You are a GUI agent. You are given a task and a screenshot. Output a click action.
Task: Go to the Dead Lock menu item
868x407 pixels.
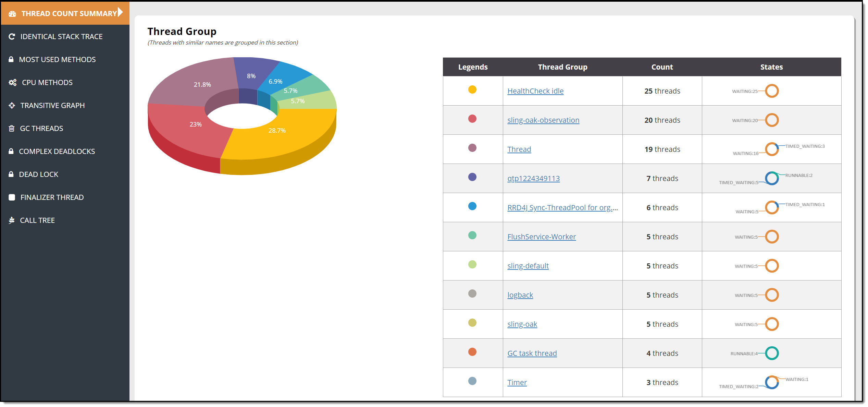[39, 175]
